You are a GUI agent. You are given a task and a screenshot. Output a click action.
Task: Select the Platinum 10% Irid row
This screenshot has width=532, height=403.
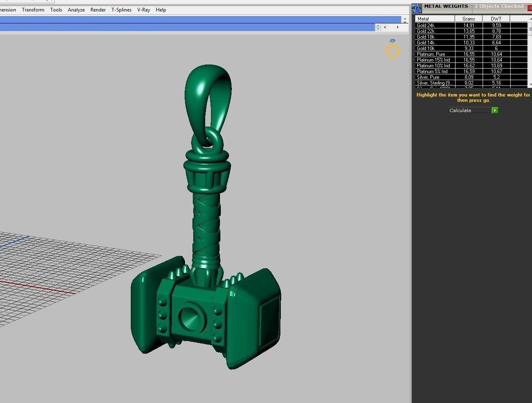point(471,65)
